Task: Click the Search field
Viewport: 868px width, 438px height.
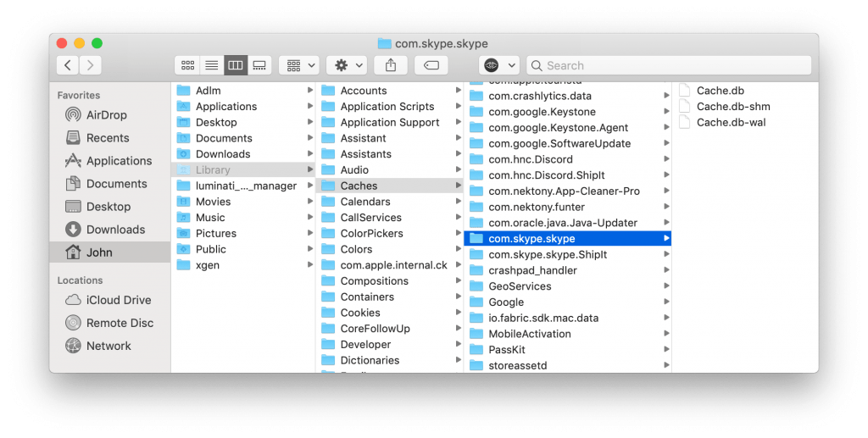Action: 670,65
